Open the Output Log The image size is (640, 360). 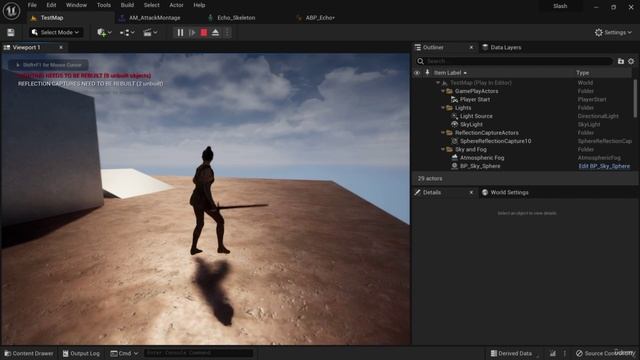click(81, 353)
